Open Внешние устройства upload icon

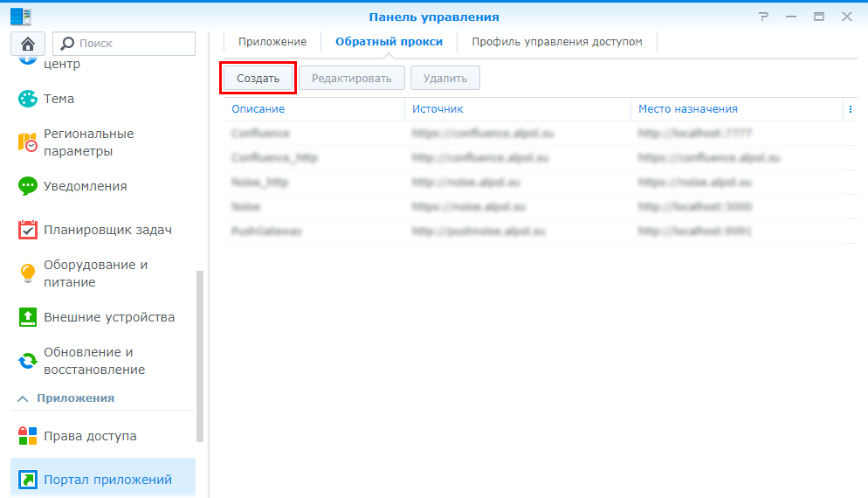click(28, 317)
